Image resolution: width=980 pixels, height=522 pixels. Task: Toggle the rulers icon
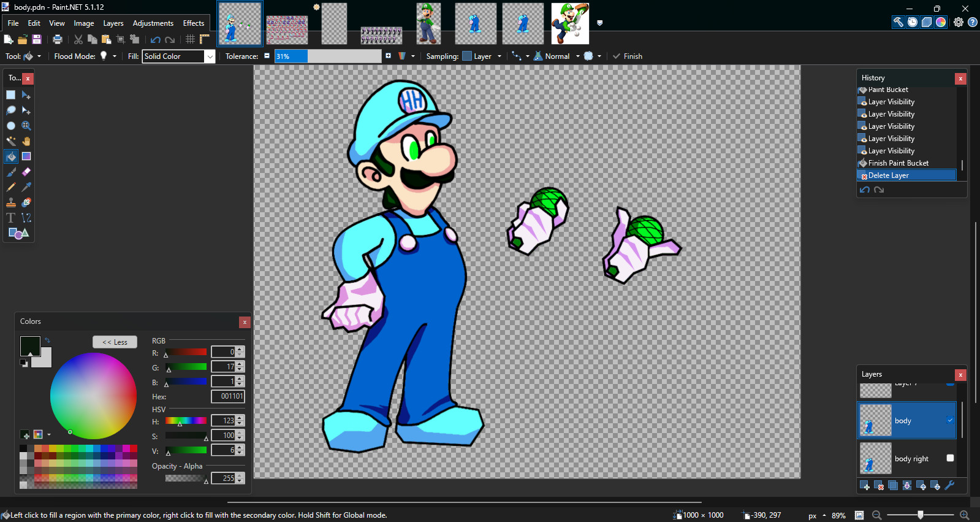[205, 39]
